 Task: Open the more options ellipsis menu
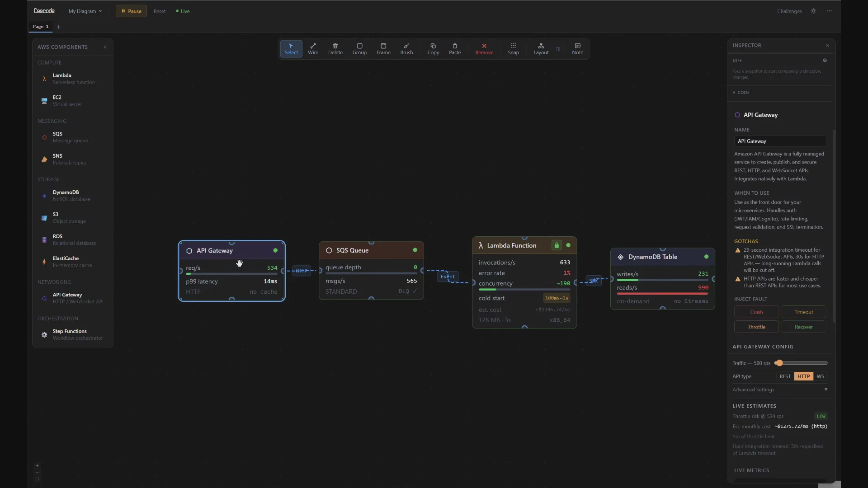tap(829, 11)
